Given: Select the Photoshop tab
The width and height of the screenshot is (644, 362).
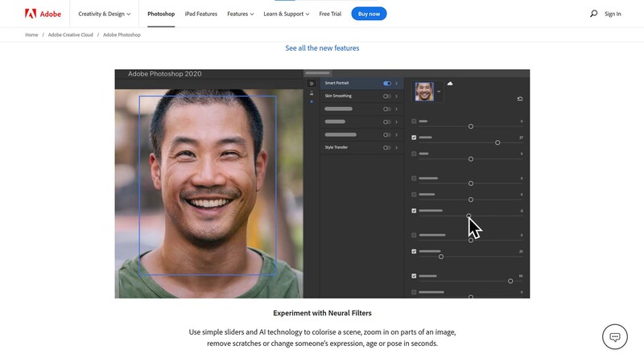Looking at the screenshot, I should (161, 14).
